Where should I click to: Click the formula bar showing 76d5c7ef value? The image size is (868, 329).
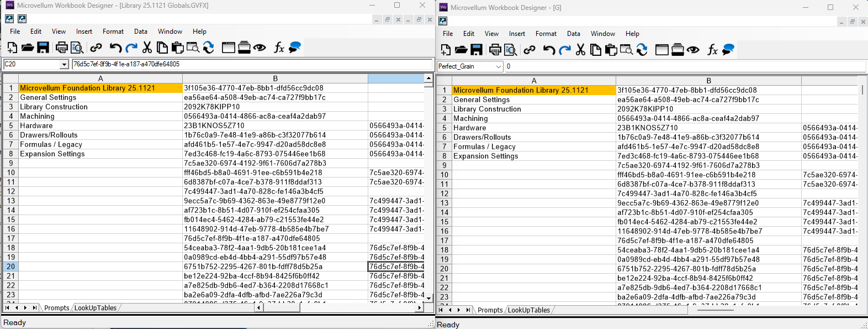click(x=252, y=64)
